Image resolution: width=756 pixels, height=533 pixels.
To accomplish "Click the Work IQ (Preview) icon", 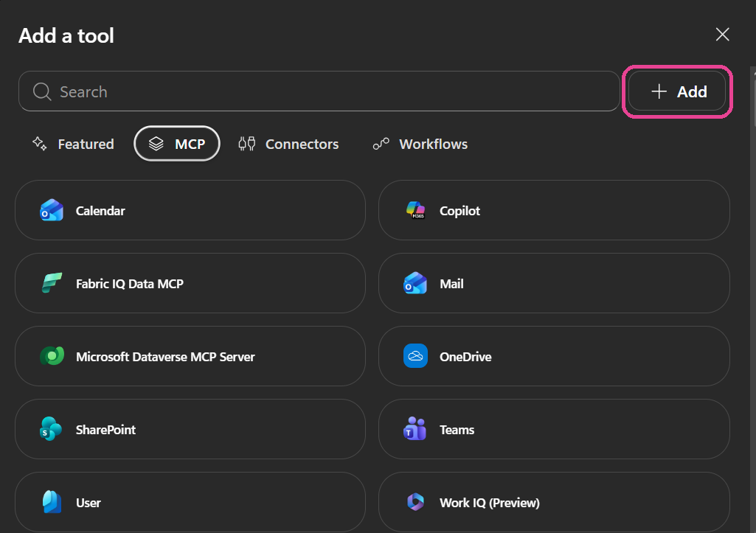I will 415,502.
